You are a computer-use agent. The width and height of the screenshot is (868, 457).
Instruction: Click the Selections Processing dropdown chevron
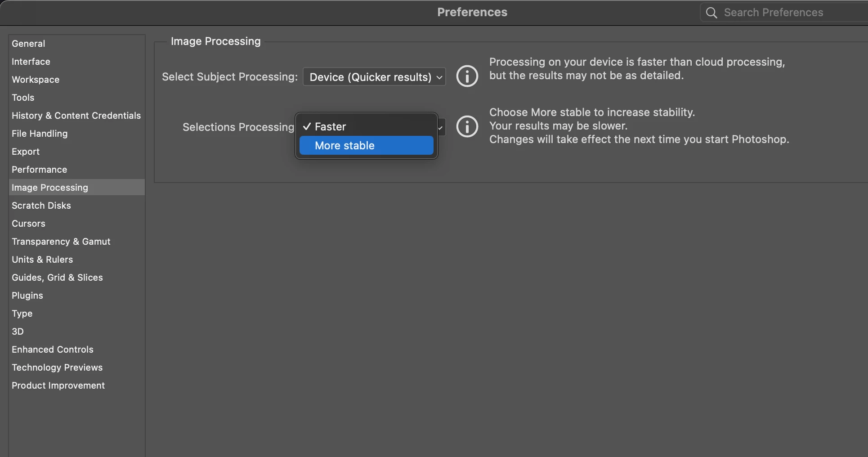(441, 128)
